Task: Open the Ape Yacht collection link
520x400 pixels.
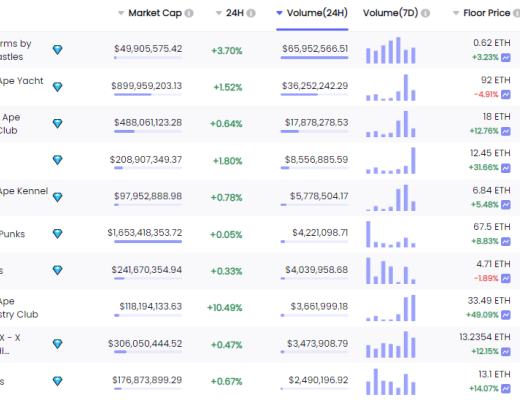Action: [x=21, y=81]
